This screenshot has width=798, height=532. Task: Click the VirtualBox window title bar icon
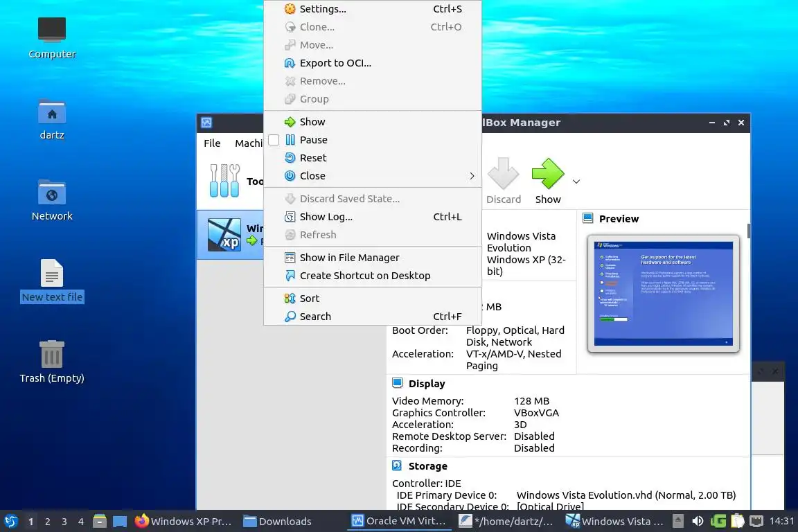click(x=206, y=123)
